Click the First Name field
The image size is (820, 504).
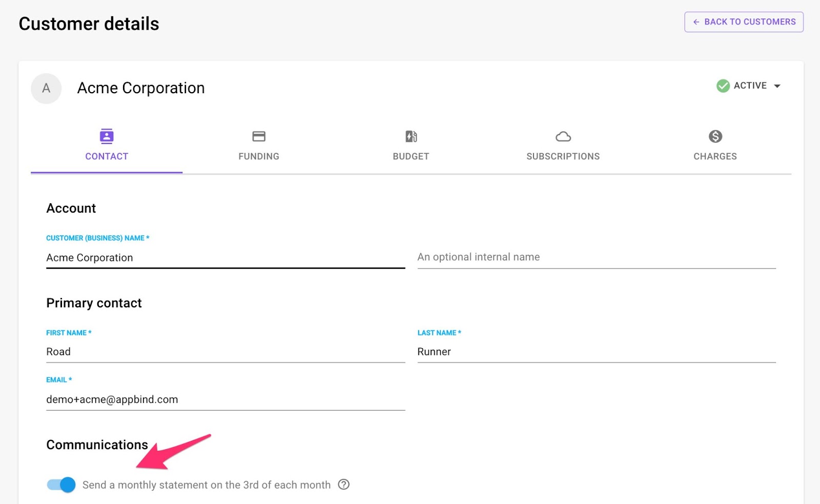click(x=225, y=352)
